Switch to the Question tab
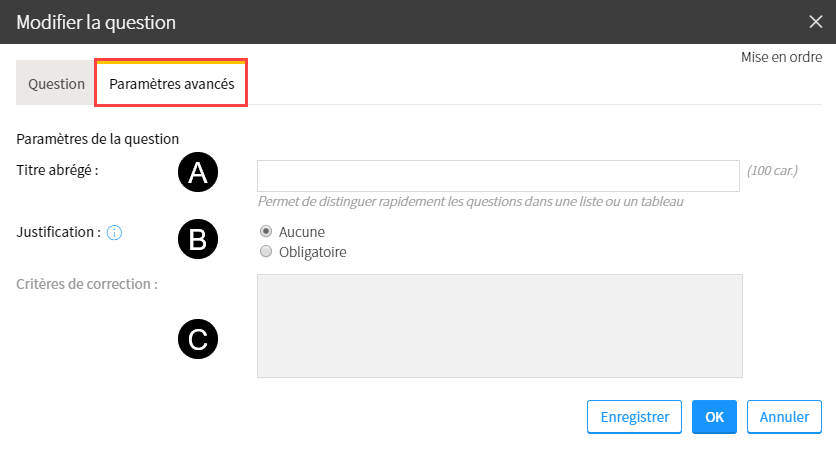This screenshot has width=836, height=450. (56, 84)
